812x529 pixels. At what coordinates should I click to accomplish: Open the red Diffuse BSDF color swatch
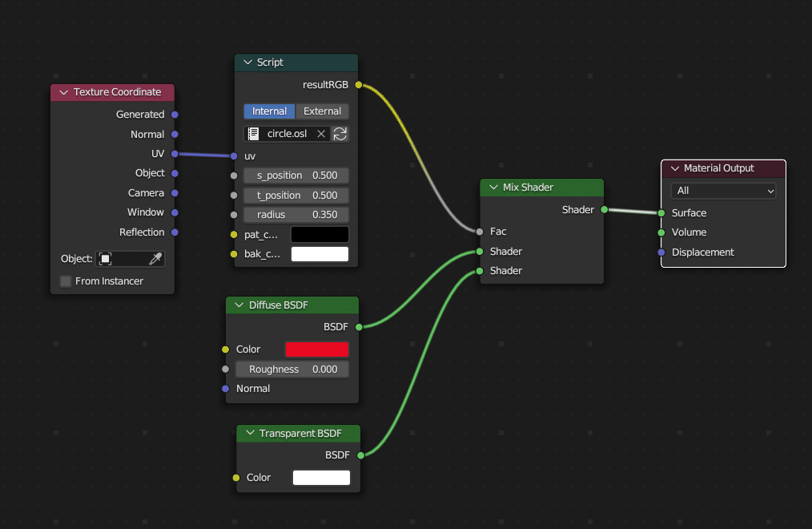tap(317, 349)
